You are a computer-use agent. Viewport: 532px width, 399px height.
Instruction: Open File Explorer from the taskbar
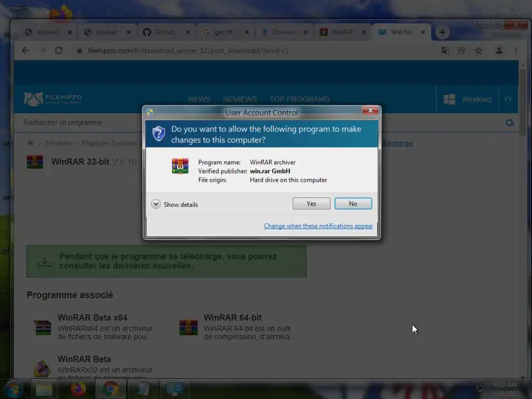pos(44,389)
